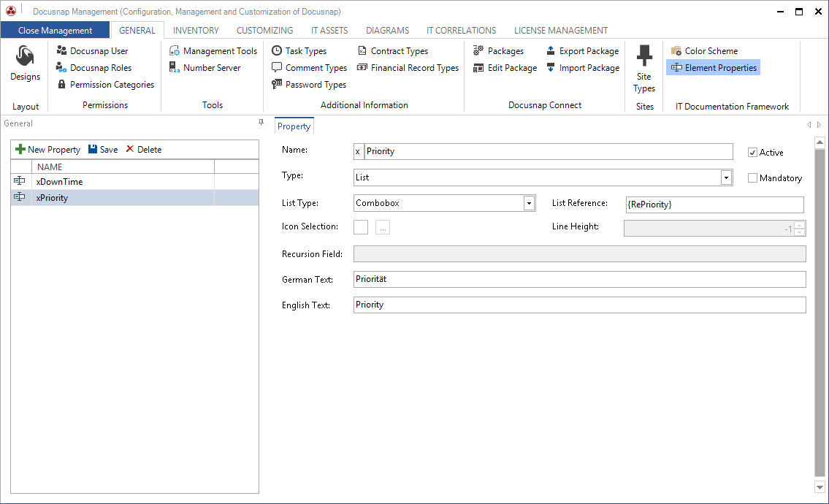Expand the Type dropdown
Screen dimensions: 829x504
727,177
